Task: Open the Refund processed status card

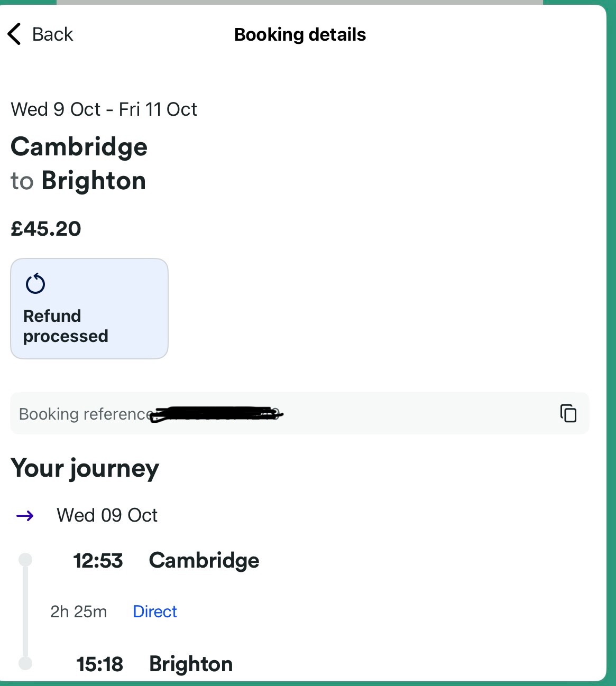Action: point(89,309)
